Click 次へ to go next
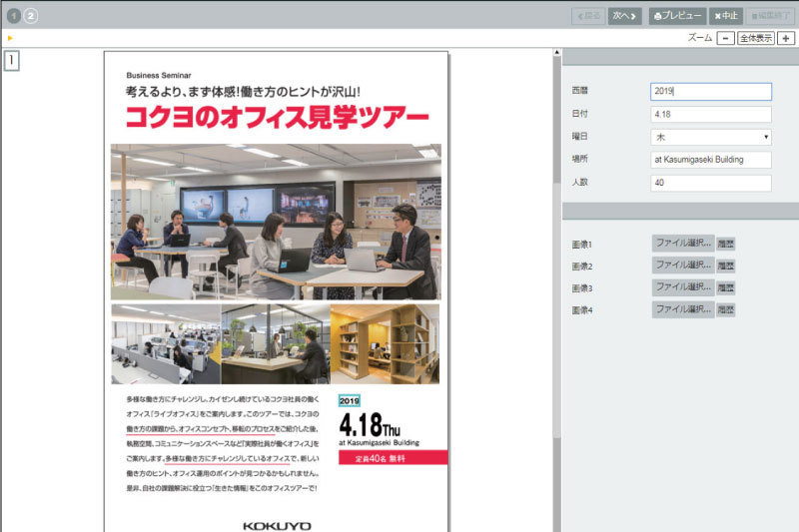799x532 pixels. coord(624,16)
